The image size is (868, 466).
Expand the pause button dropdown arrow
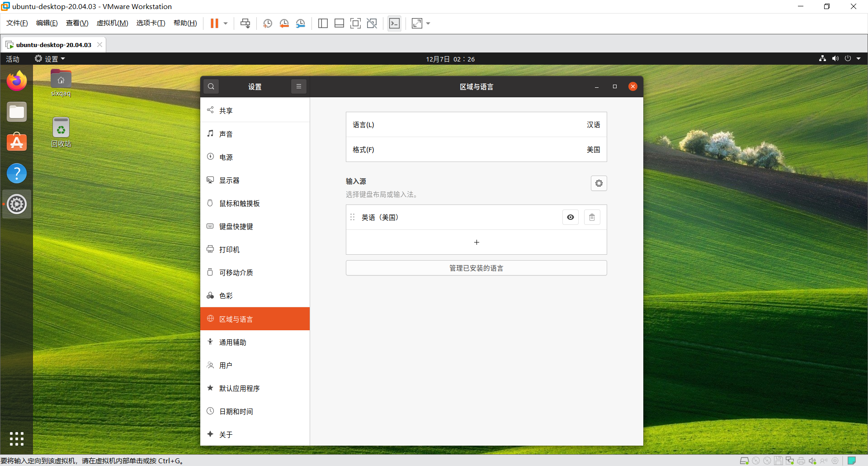coord(224,23)
